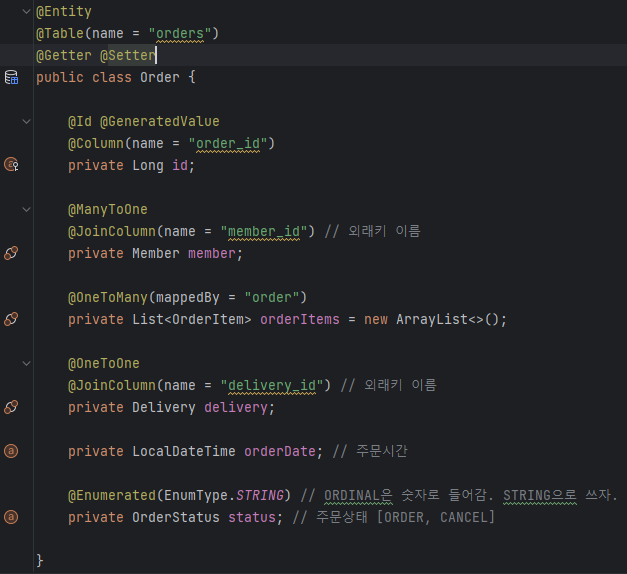This screenshot has height=574, width=627.
Task: Click the database entity gutter icon beside Order class
Action: tap(11, 77)
